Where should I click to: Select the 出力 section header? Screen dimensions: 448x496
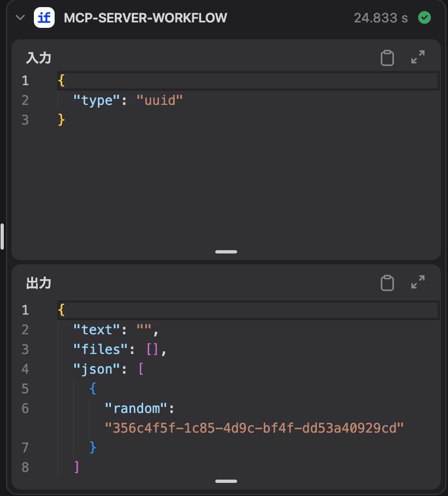(38, 283)
